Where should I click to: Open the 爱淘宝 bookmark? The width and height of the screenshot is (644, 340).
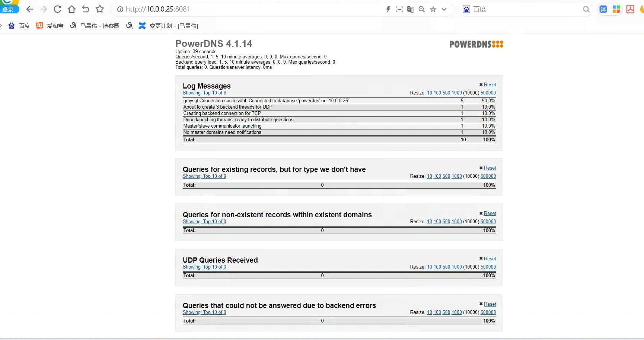point(50,26)
